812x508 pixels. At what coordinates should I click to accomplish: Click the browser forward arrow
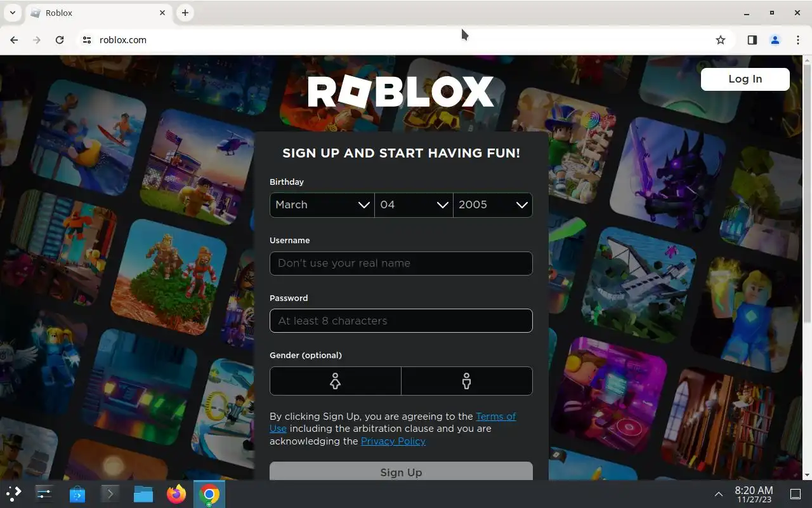(37, 40)
